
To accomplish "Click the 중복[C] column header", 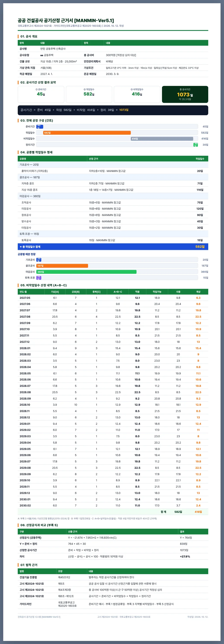I will click(x=97, y=292).
